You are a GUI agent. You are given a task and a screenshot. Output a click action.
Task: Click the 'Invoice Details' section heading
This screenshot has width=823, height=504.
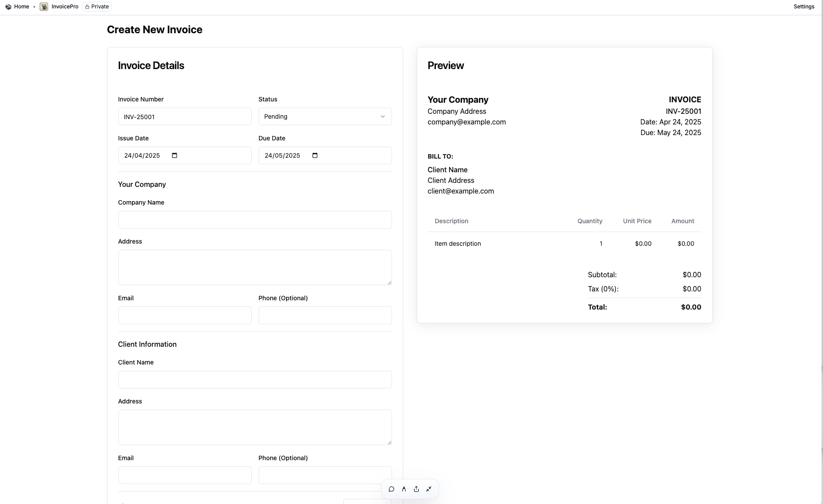click(x=151, y=66)
